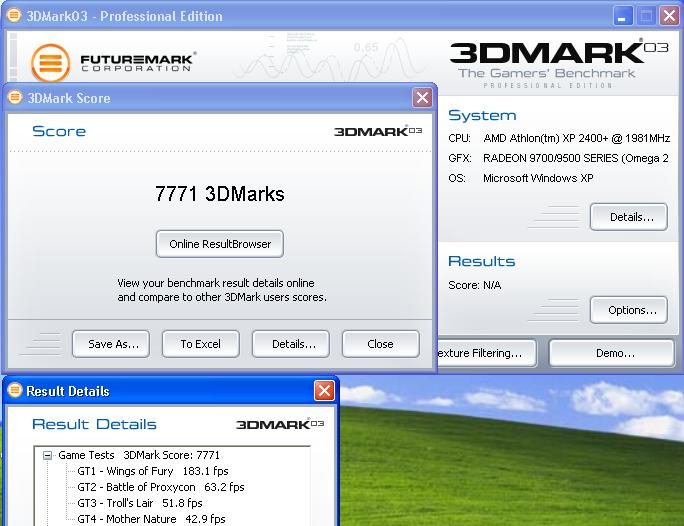Screen dimensions: 684x526
Task: Click the 7771 3DMarks score text
Action: coord(220,194)
